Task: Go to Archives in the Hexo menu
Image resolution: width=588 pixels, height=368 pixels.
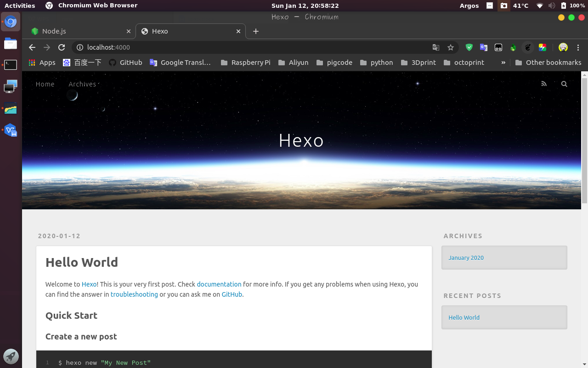Action: coord(82,84)
